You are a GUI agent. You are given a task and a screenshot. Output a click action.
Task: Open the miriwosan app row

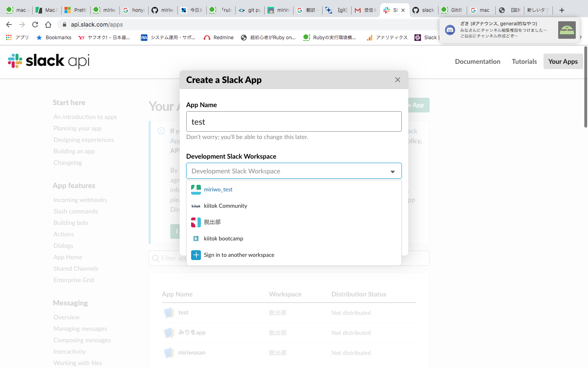[289, 353]
